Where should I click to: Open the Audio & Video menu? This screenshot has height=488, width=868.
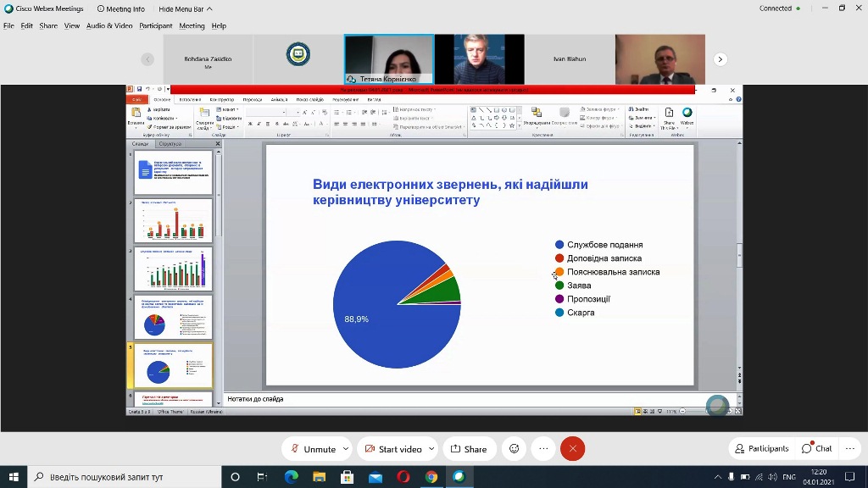(109, 26)
